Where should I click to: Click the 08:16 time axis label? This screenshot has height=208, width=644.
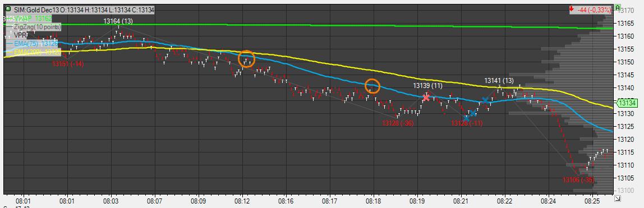(x=286, y=201)
